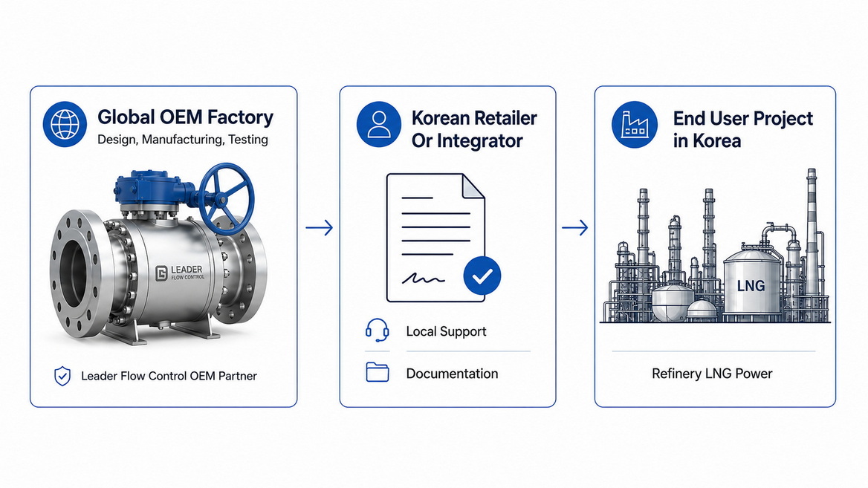
Task: Click the Local Support label
Action: (446, 331)
